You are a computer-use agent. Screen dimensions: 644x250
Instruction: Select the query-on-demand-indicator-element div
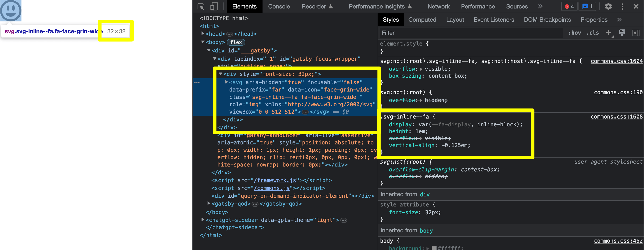tap(292, 196)
